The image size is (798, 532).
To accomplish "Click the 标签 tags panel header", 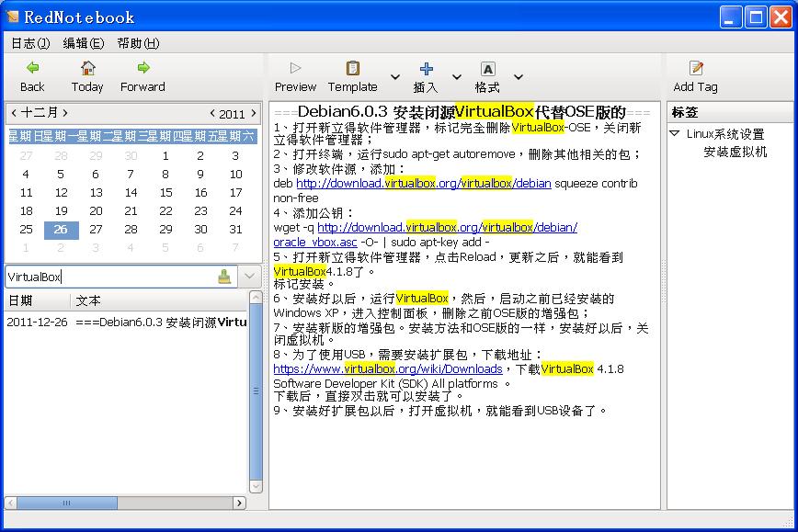I will (x=730, y=112).
